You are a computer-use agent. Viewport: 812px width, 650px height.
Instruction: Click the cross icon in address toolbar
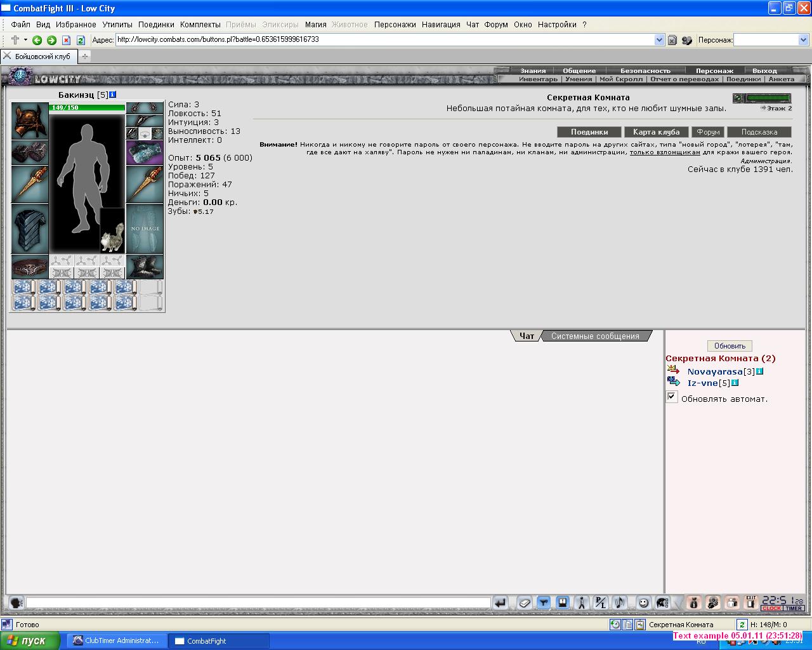click(15, 40)
